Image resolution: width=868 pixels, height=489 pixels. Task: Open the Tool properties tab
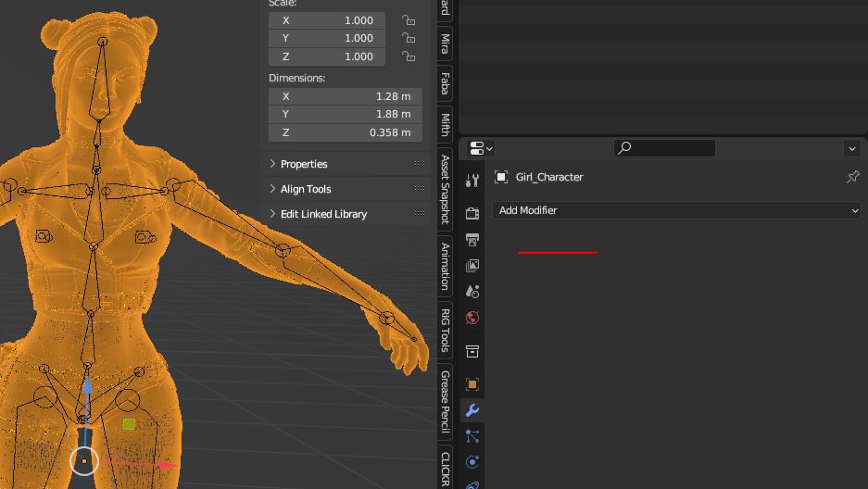472,181
